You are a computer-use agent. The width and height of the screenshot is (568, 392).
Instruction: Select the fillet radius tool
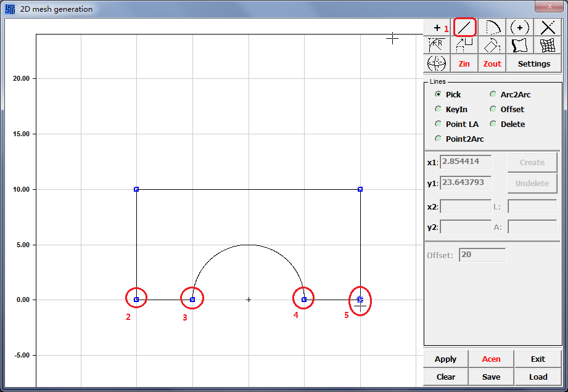[x=437, y=45]
